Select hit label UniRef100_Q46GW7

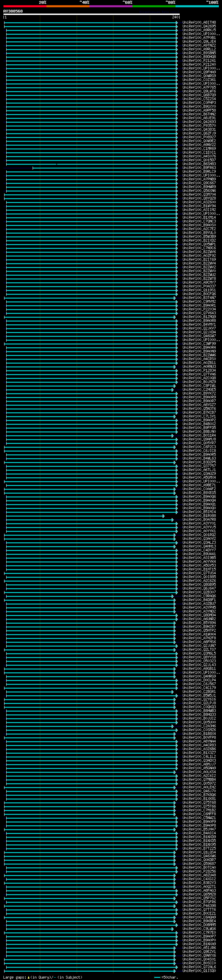point(199,336)
